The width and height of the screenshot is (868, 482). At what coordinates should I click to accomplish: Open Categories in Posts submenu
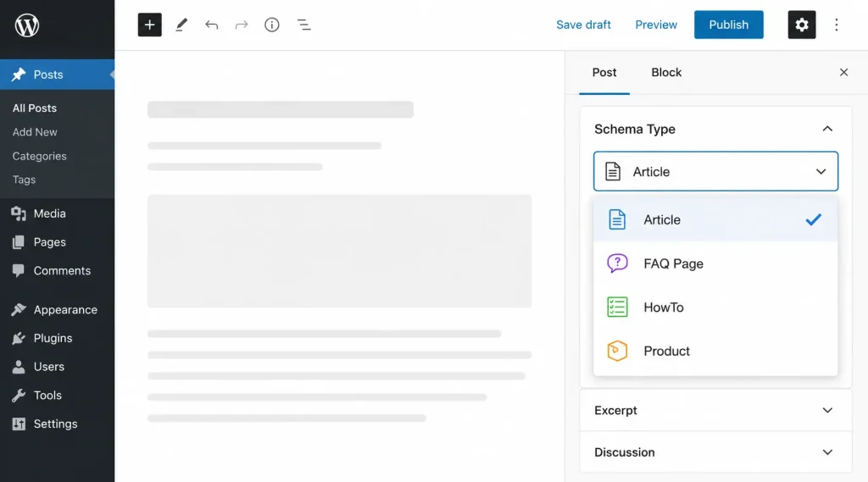click(39, 156)
